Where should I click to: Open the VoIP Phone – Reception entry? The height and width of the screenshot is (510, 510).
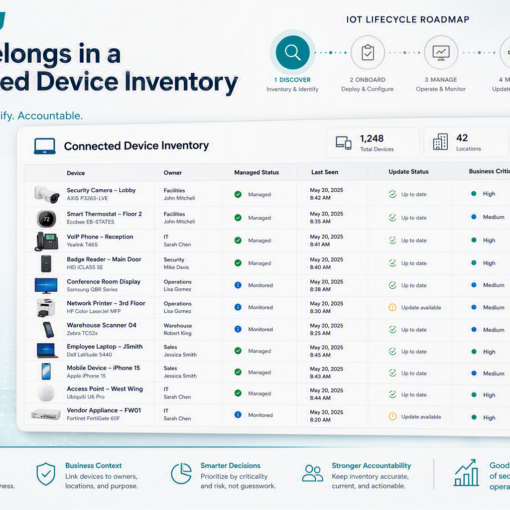pos(100,237)
